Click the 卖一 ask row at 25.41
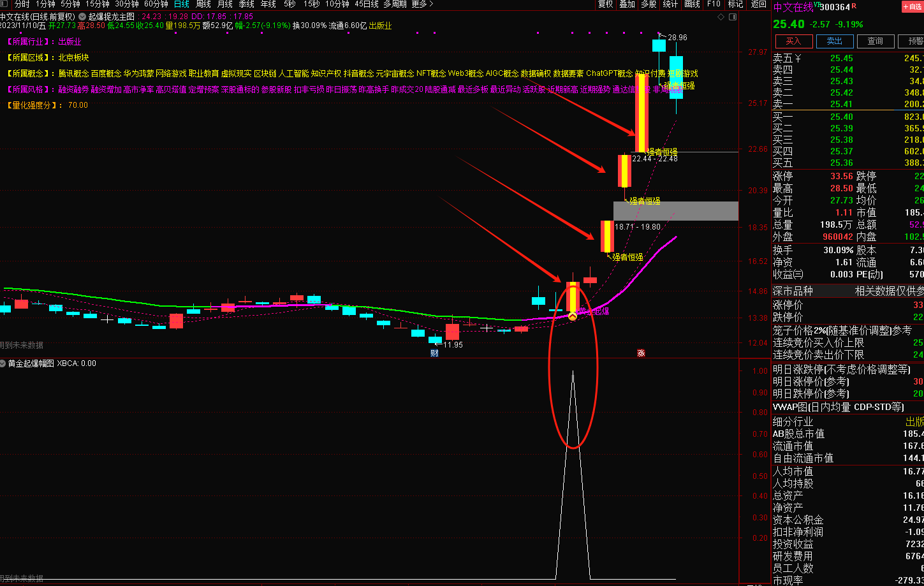Viewport: 924px width, 586px height. [848, 105]
